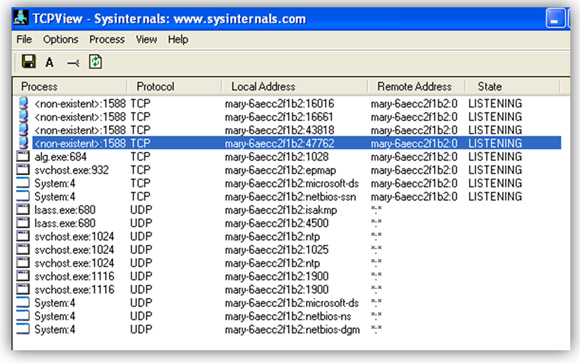Click LISTENING state of svchost.exe:932 row
Viewport: 580px width, 363px height.
point(495,170)
